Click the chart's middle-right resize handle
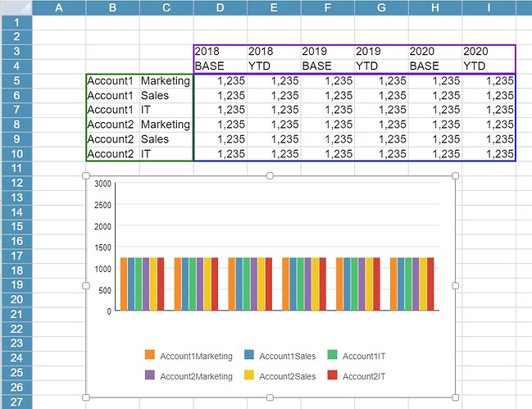This screenshot has height=409, width=532. coord(456,285)
